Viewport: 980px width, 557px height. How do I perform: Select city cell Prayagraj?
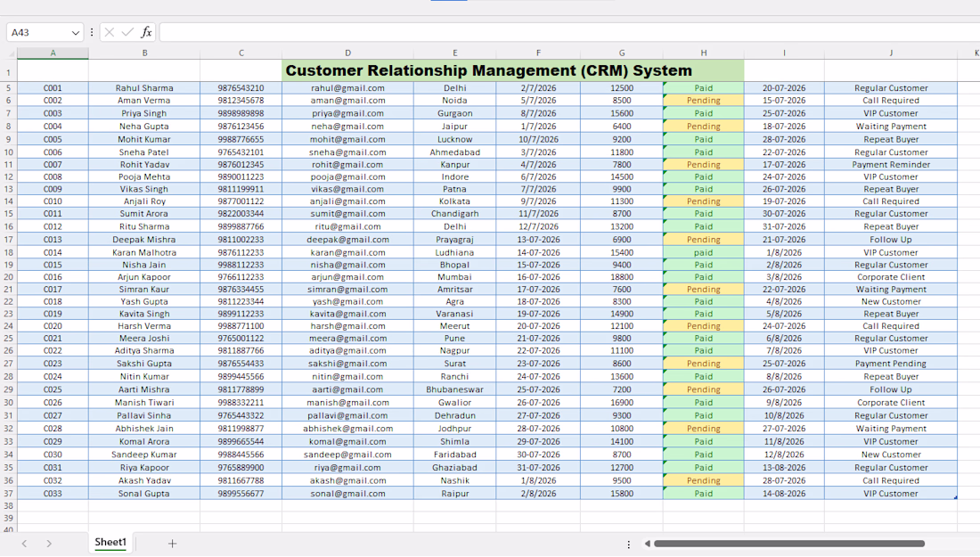pyautogui.click(x=455, y=240)
